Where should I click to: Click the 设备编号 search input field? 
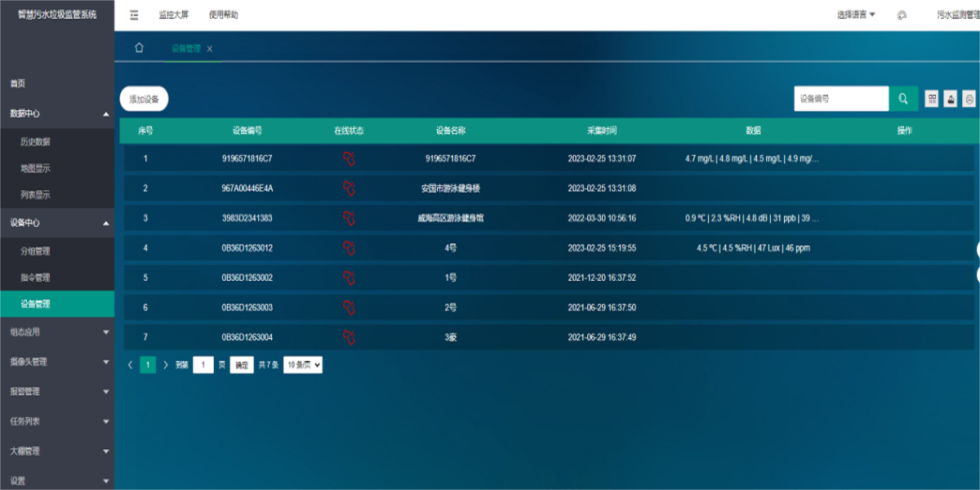pyautogui.click(x=841, y=99)
